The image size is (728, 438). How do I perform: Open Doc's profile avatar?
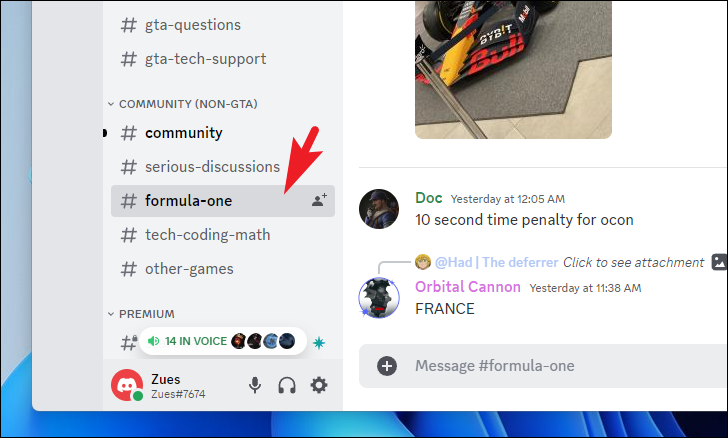point(379,209)
